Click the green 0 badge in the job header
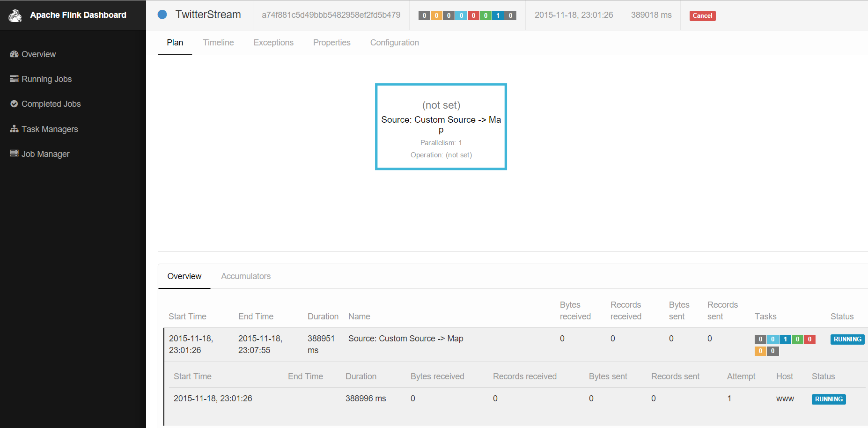Image resolution: width=868 pixels, height=428 pixels. tap(485, 15)
